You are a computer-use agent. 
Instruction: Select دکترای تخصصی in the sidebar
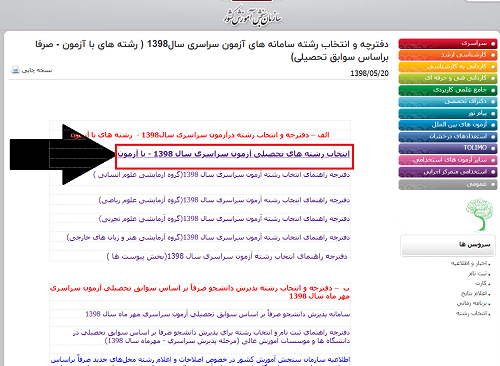point(448,102)
